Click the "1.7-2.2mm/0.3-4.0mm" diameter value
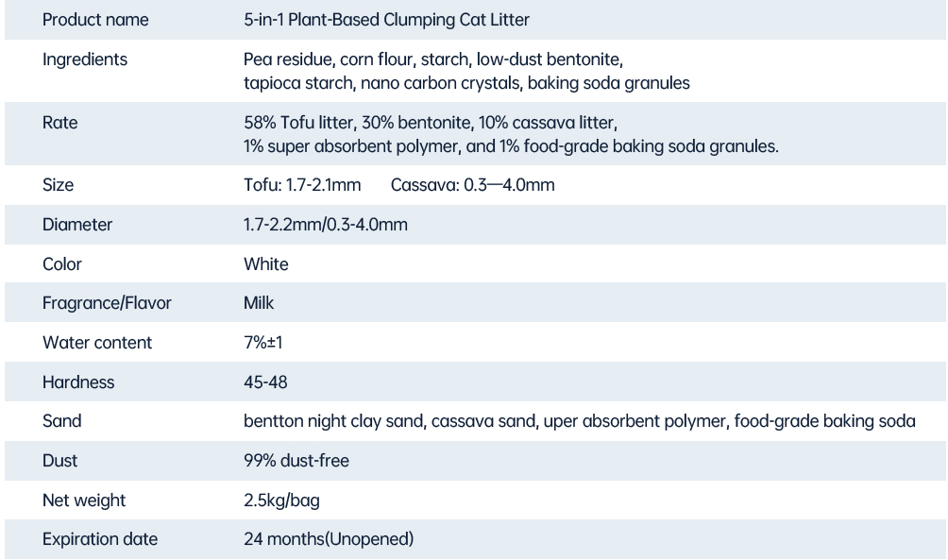The width and height of the screenshot is (948, 560). pyautogui.click(x=326, y=225)
